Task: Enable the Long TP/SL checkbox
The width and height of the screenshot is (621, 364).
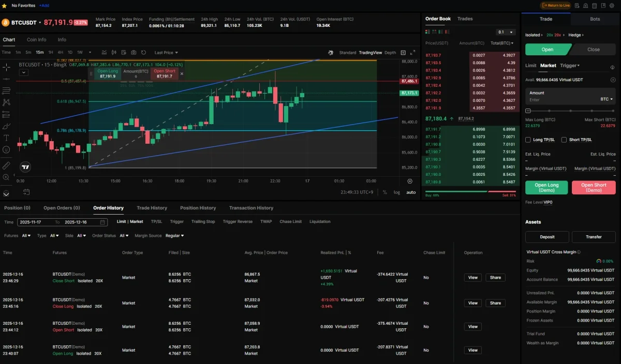Action: [528, 140]
